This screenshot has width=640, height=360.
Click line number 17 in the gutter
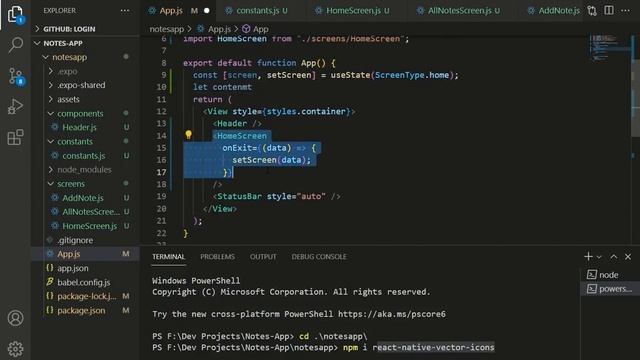click(x=162, y=172)
